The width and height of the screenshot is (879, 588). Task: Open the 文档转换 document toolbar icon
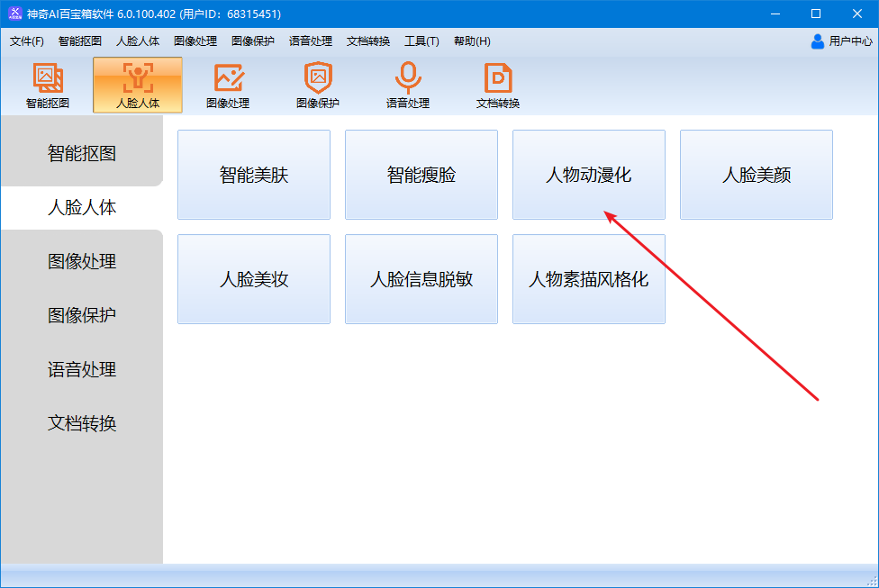[498, 86]
